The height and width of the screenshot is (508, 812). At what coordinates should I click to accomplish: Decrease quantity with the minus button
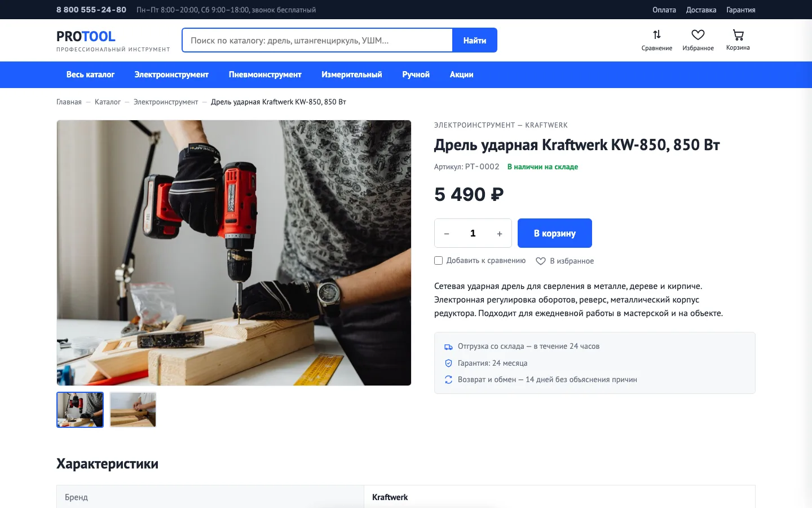[447, 233]
